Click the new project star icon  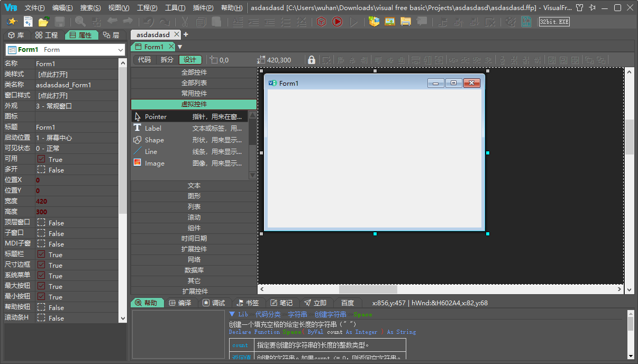12,22
